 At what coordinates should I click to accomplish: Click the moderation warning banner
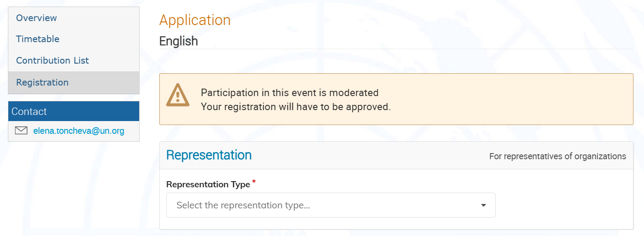[x=396, y=99]
